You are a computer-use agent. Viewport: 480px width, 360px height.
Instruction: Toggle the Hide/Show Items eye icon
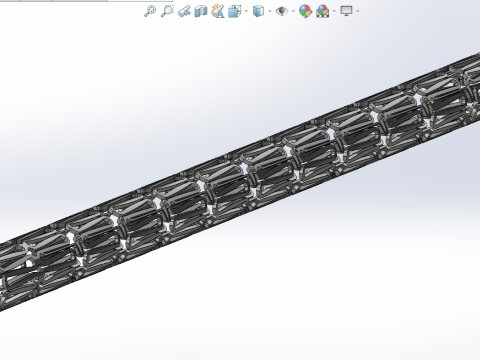pyautogui.click(x=282, y=11)
